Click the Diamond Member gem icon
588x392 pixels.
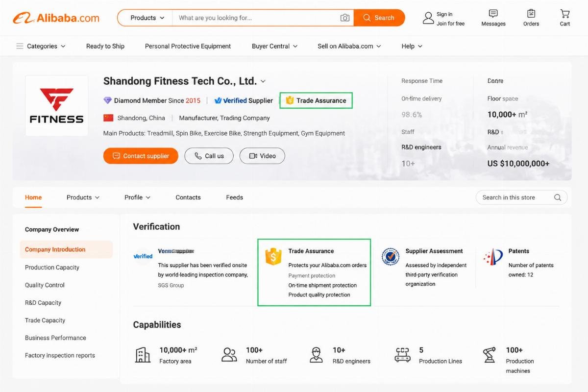coord(107,100)
